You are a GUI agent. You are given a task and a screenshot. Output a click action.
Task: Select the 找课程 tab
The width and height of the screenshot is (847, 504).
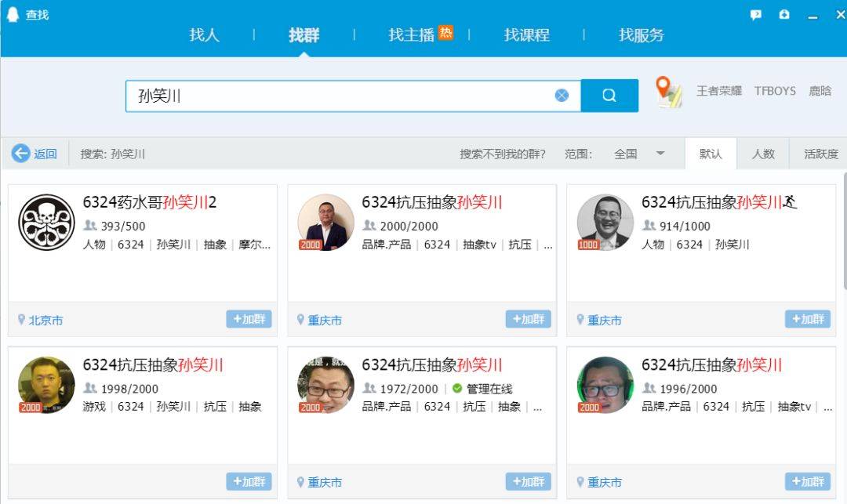pos(526,35)
